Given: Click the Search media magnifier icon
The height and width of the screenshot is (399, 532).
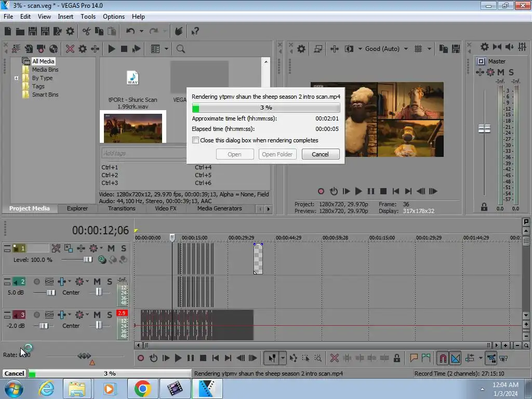Looking at the screenshot, I should coord(180,49).
